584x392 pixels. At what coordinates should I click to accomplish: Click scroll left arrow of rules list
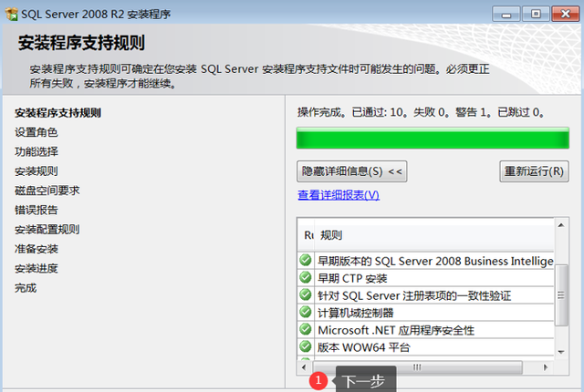pyautogui.click(x=304, y=367)
